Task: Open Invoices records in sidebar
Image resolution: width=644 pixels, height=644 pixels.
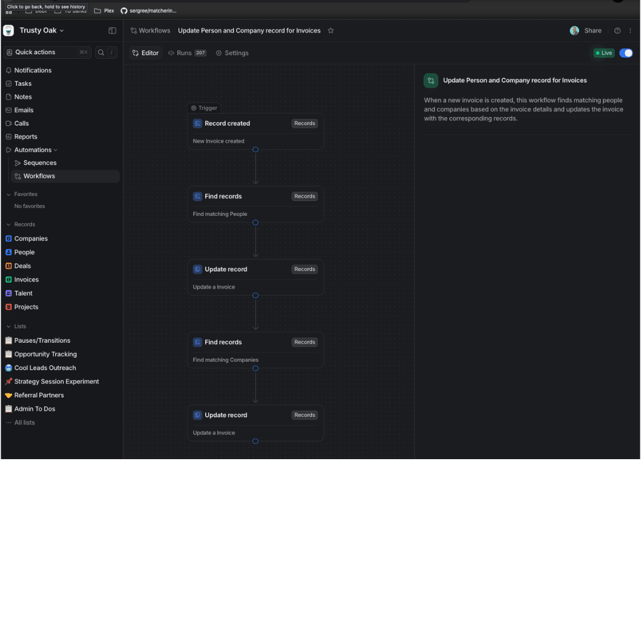Action: pos(26,281)
